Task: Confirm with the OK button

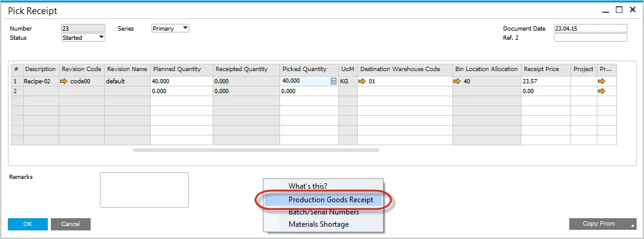Action: pyautogui.click(x=28, y=224)
